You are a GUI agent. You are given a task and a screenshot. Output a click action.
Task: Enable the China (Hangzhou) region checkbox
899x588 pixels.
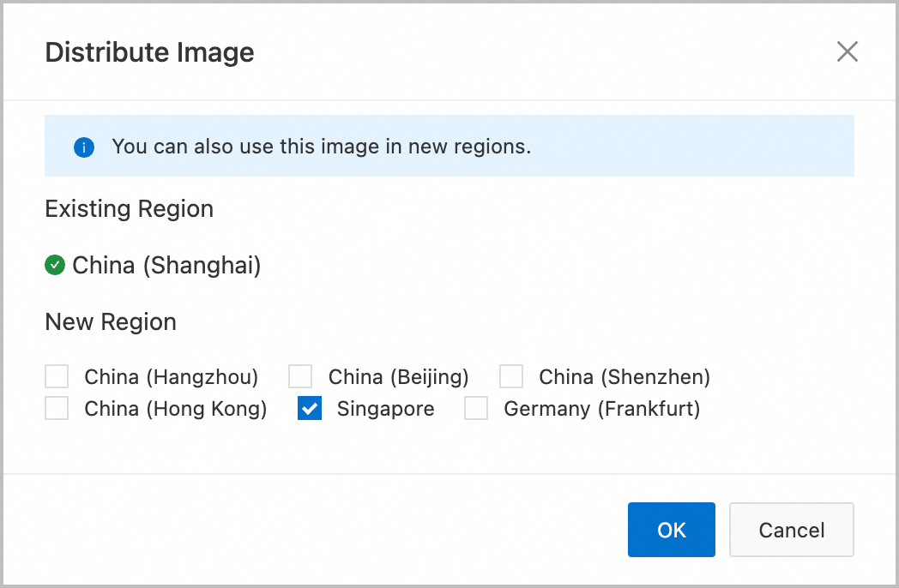click(56, 375)
